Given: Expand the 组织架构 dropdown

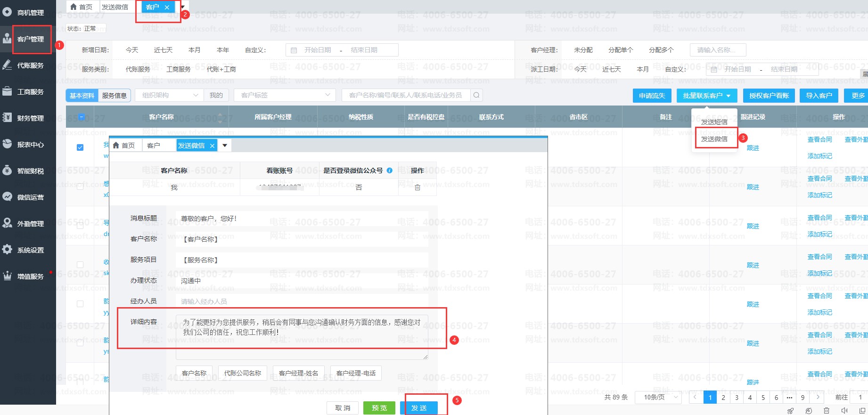Looking at the screenshot, I should (170, 95).
